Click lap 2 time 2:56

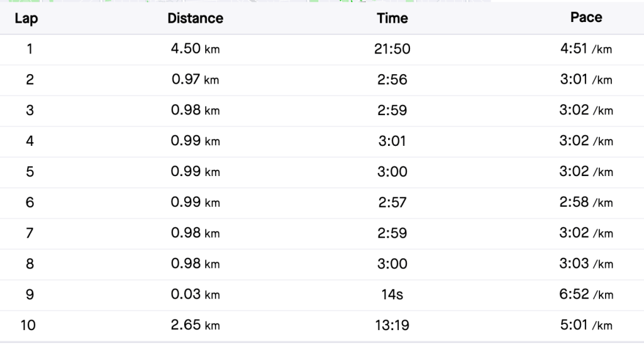pos(392,80)
